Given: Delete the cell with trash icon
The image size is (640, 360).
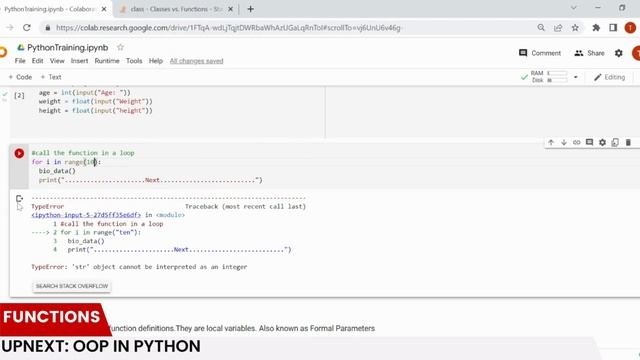Looking at the screenshot, I should pos(628,142).
